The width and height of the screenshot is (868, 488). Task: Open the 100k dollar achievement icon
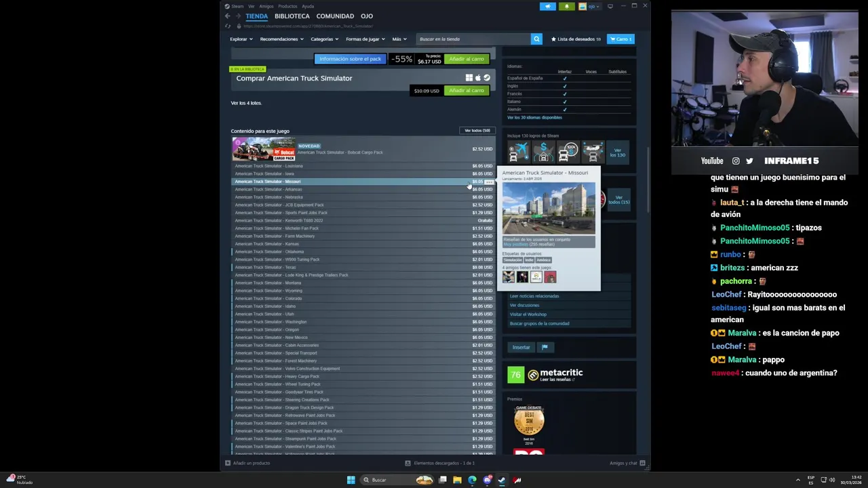pos(568,152)
